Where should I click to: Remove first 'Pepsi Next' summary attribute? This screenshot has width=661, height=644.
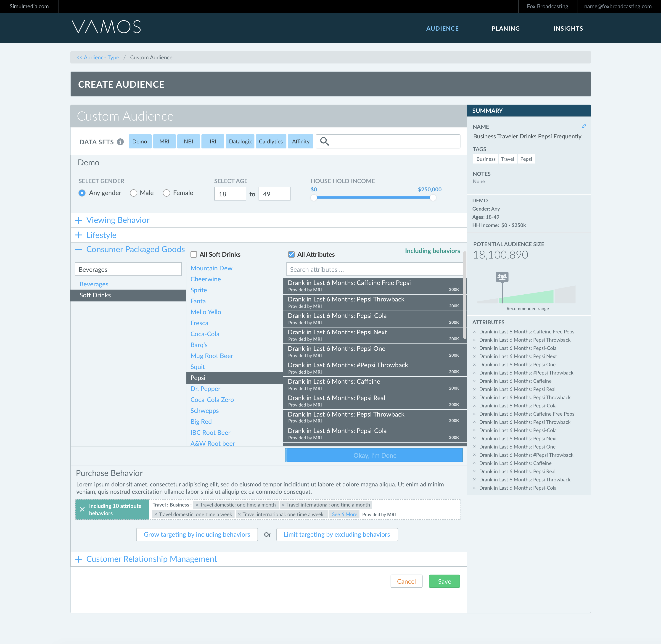474,356
